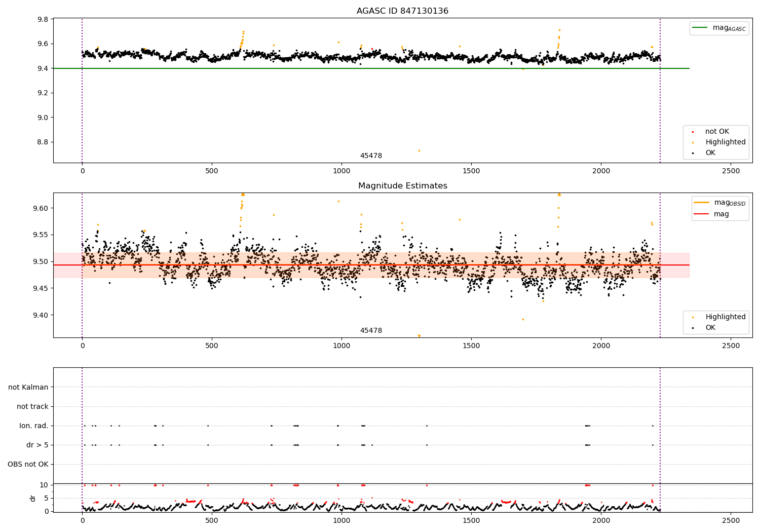Click the '45478' label in Magnitude Estimates plot

tap(371, 331)
